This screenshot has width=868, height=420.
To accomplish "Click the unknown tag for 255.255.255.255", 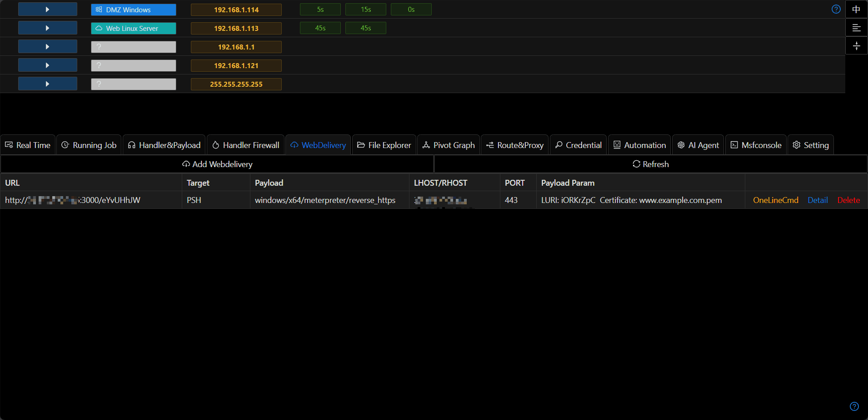I will [x=133, y=84].
